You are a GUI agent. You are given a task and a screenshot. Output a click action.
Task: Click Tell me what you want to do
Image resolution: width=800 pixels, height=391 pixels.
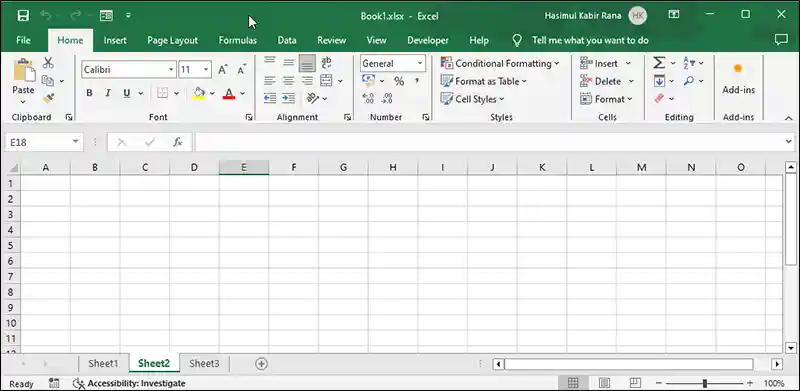point(590,40)
